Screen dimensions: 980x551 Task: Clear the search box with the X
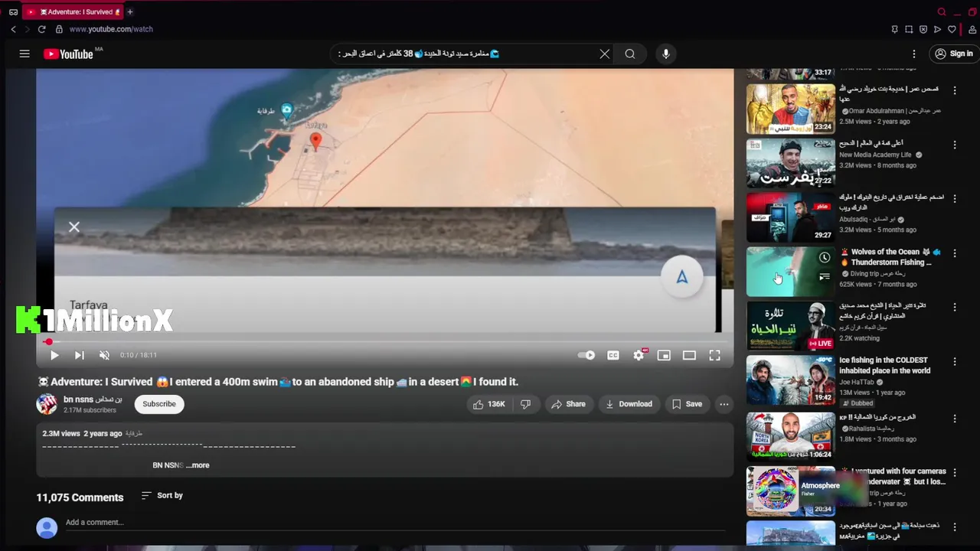pyautogui.click(x=605, y=54)
